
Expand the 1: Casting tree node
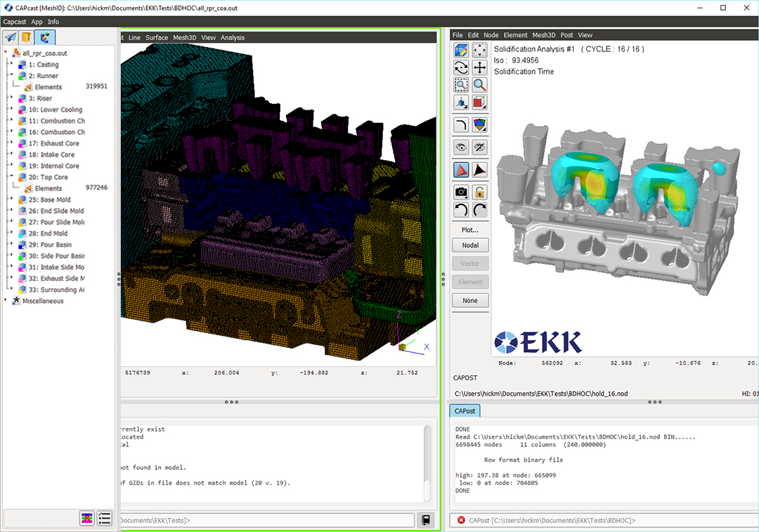coord(12,63)
